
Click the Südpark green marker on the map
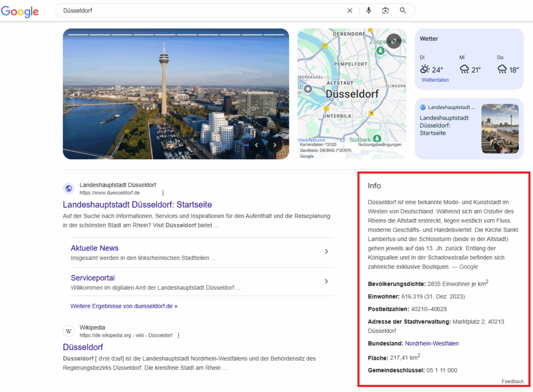tap(377, 138)
